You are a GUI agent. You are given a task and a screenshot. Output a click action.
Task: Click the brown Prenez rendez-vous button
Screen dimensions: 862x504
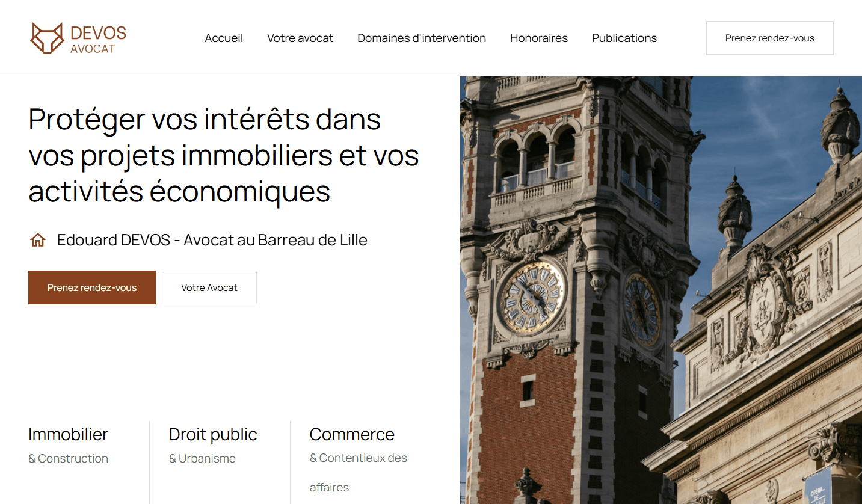[x=92, y=287]
